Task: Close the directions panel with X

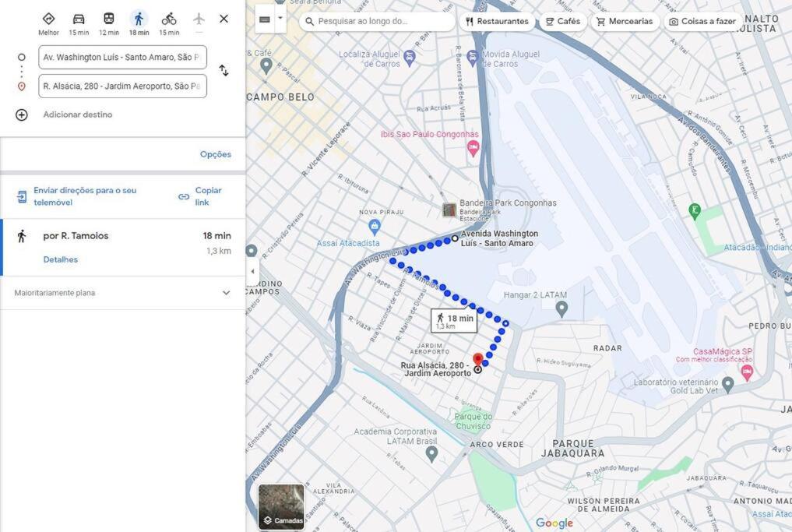Action: click(224, 19)
